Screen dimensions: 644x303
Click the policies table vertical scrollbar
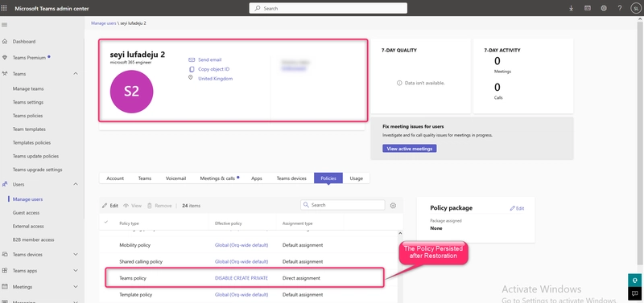point(401,267)
